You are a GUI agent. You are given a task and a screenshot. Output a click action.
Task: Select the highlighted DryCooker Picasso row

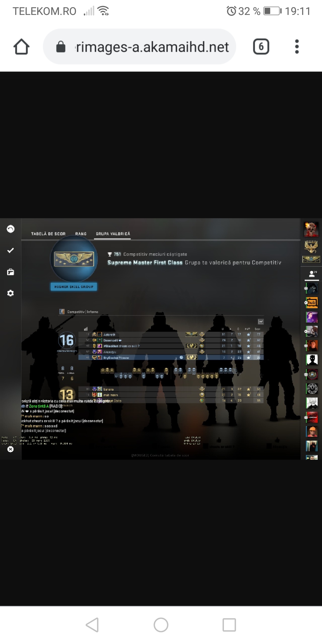click(x=171, y=357)
